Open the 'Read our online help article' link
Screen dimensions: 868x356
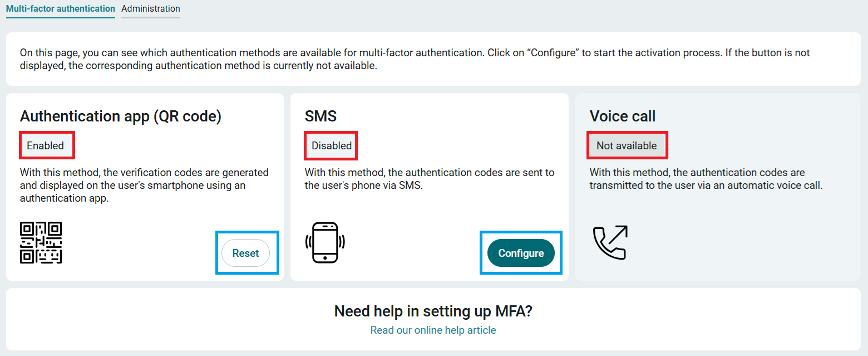[433, 330]
